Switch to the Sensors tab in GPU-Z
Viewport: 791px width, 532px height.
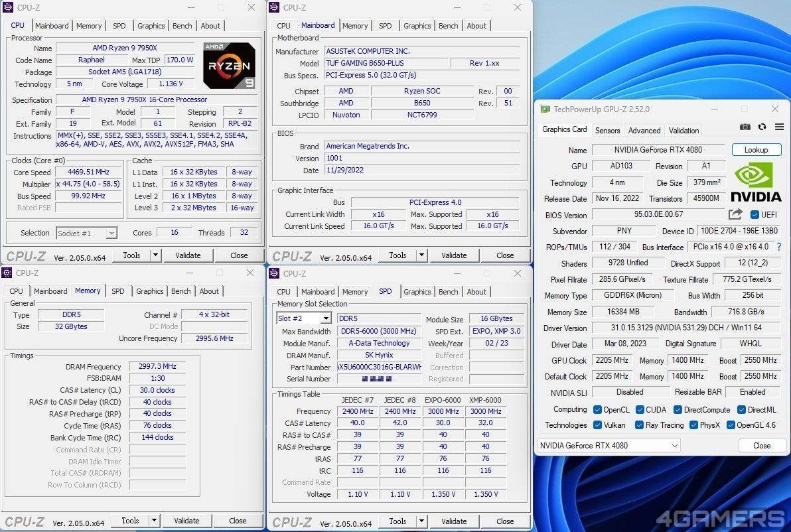[x=607, y=131]
